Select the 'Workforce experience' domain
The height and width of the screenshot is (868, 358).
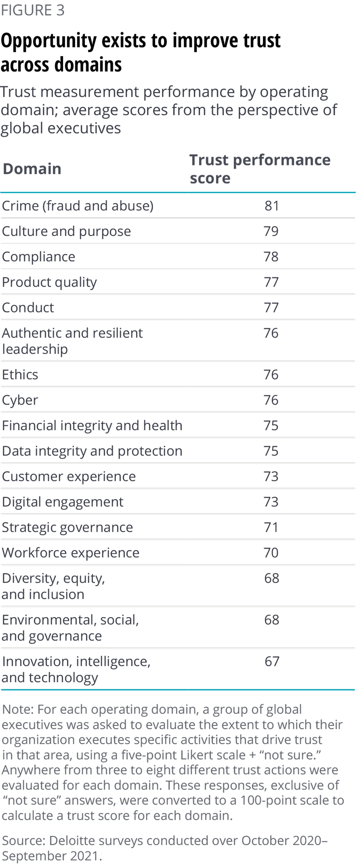pos(70,553)
